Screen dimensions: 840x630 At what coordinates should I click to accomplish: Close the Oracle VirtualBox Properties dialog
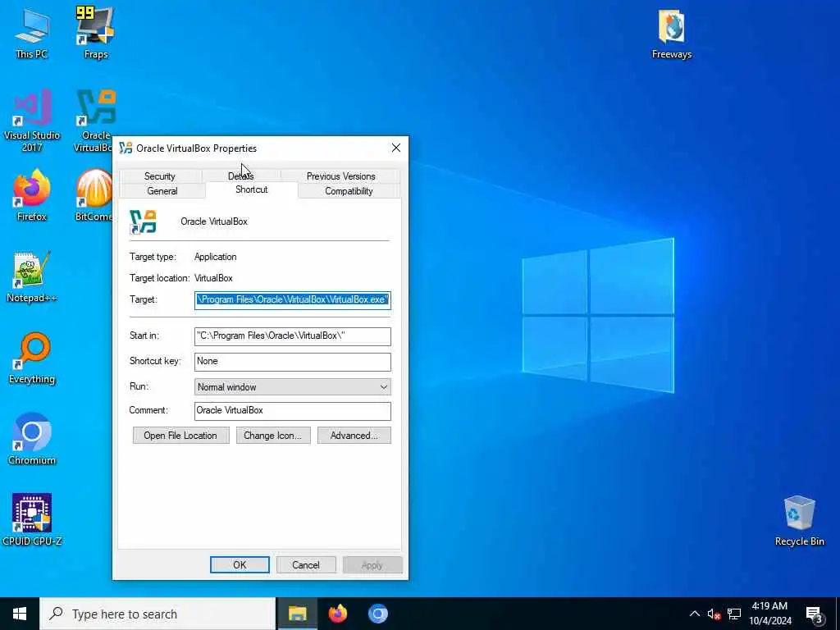pyautogui.click(x=396, y=148)
